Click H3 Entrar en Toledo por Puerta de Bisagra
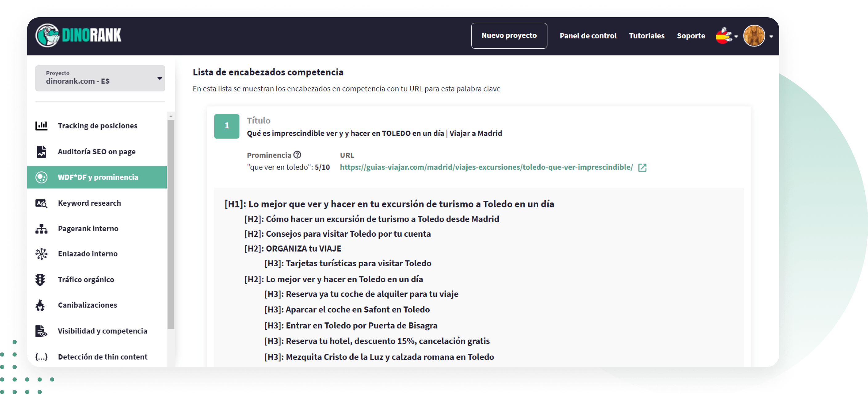This screenshot has height=399, width=868. 350,325
